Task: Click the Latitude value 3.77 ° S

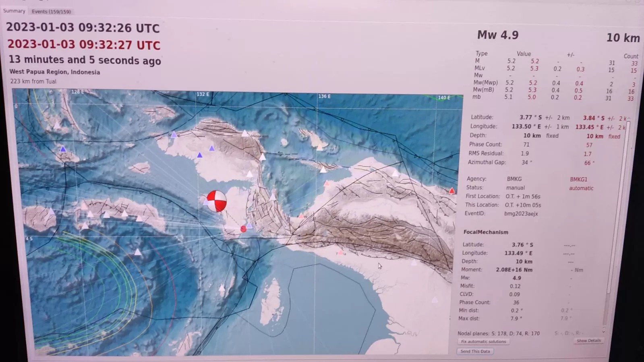Action: (x=530, y=117)
